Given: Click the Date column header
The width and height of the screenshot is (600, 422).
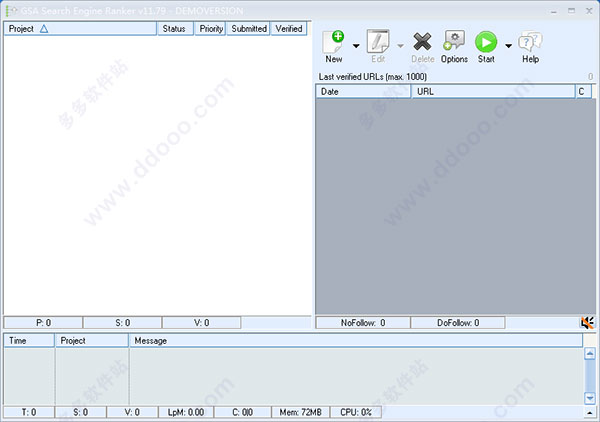Looking at the screenshot, I should click(x=363, y=92).
